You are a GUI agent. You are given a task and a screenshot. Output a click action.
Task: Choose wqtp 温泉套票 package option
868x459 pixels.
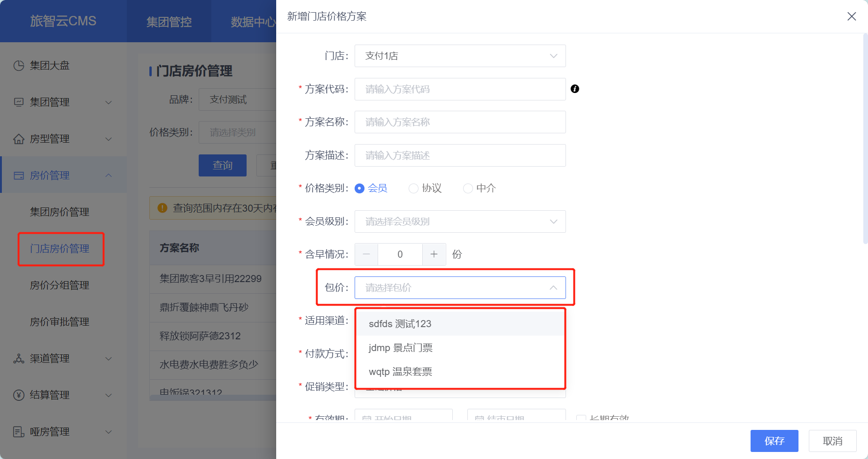coord(460,372)
